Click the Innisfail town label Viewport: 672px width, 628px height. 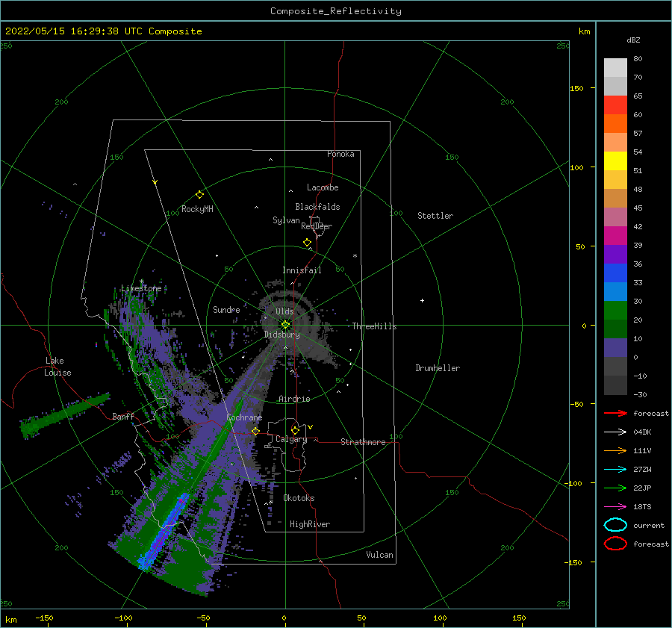[302, 270]
